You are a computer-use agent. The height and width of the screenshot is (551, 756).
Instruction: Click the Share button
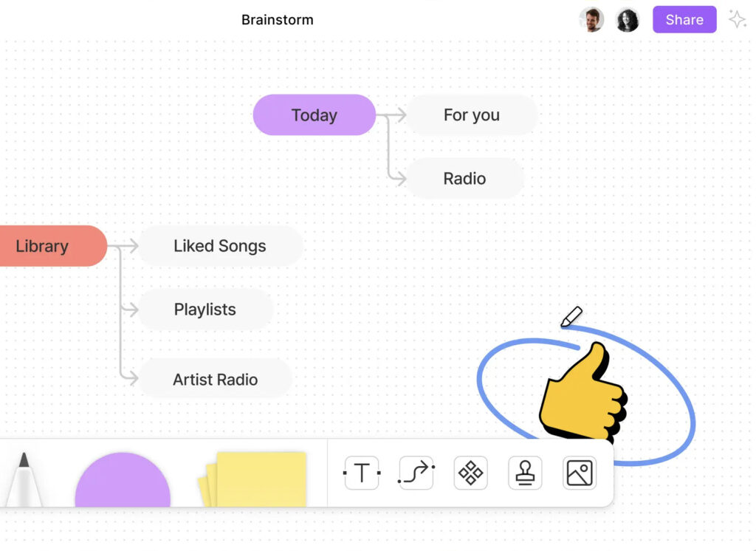click(684, 20)
